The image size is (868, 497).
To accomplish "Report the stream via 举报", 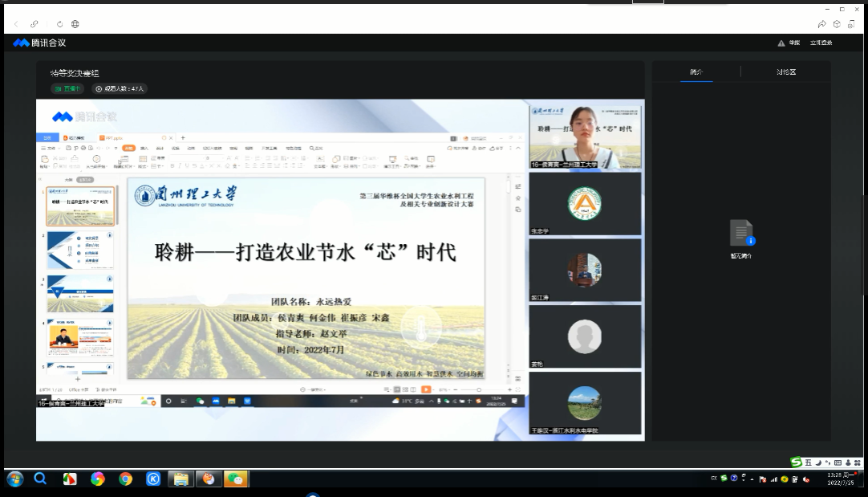I will point(789,43).
